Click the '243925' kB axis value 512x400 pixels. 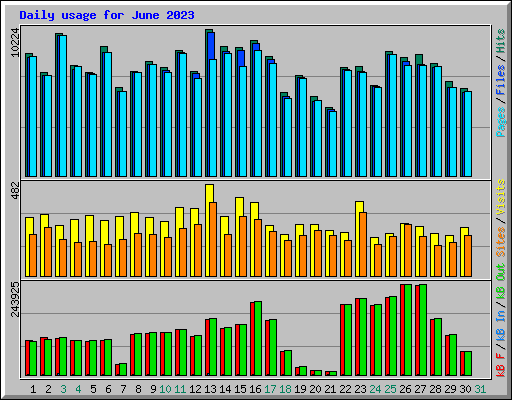(15, 299)
